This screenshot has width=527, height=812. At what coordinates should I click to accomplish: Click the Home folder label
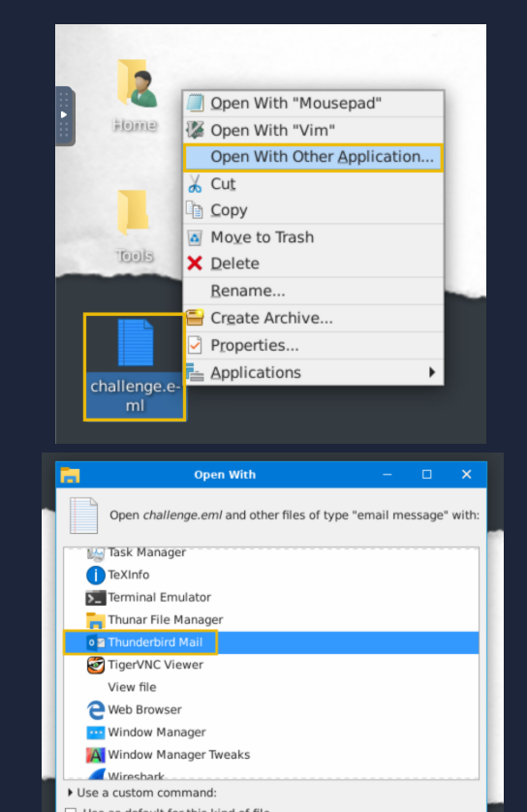135,125
